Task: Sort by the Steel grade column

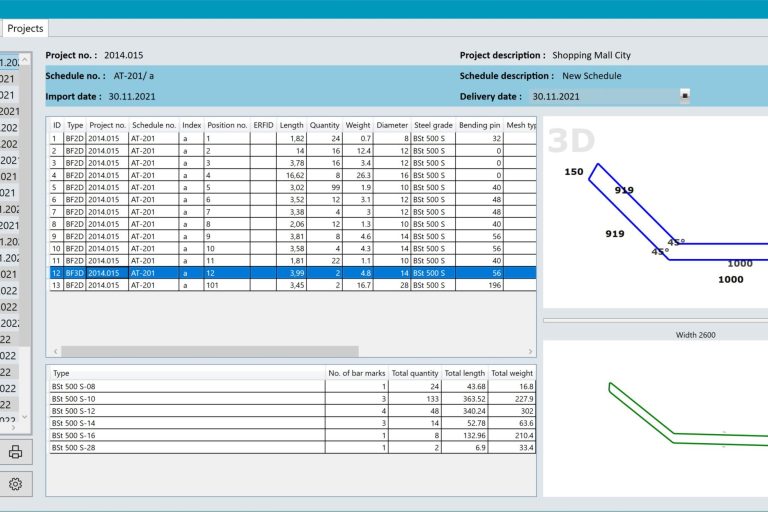Action: [433, 125]
